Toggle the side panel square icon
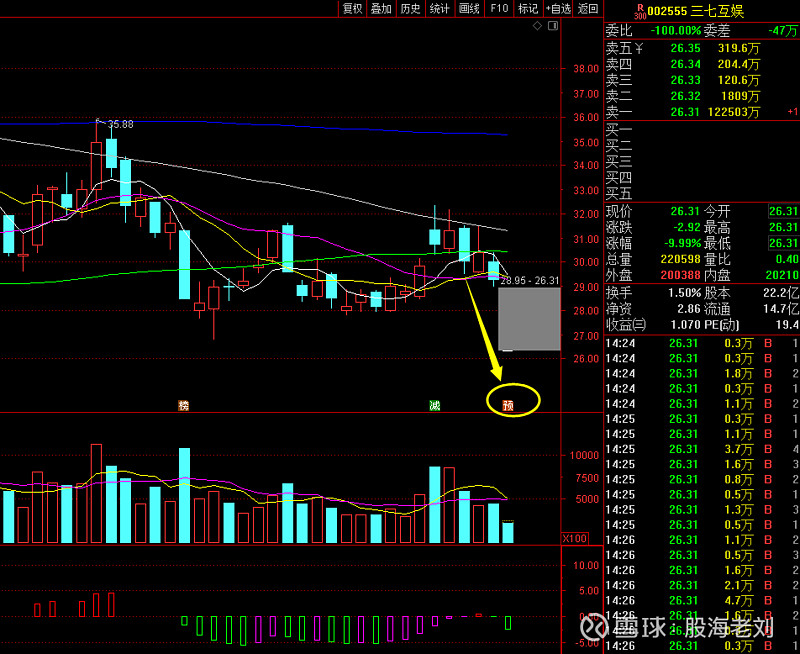This screenshot has height=654, width=800. click(553, 26)
